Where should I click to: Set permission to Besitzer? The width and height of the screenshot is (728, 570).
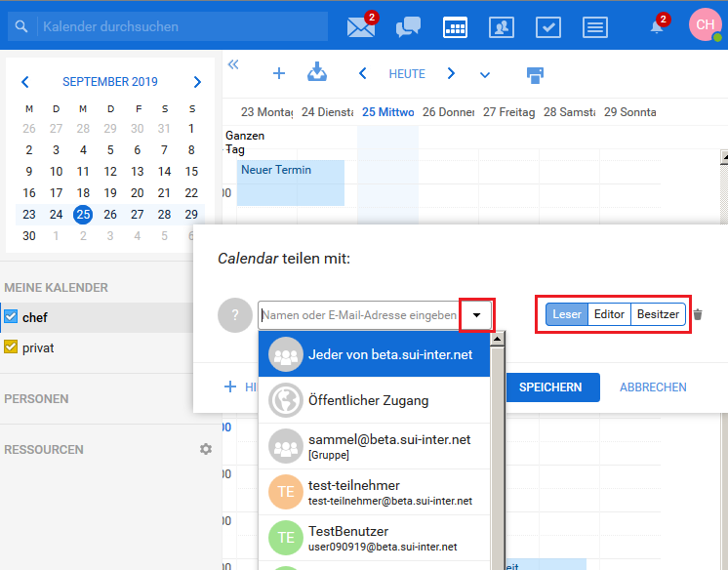pyautogui.click(x=658, y=314)
